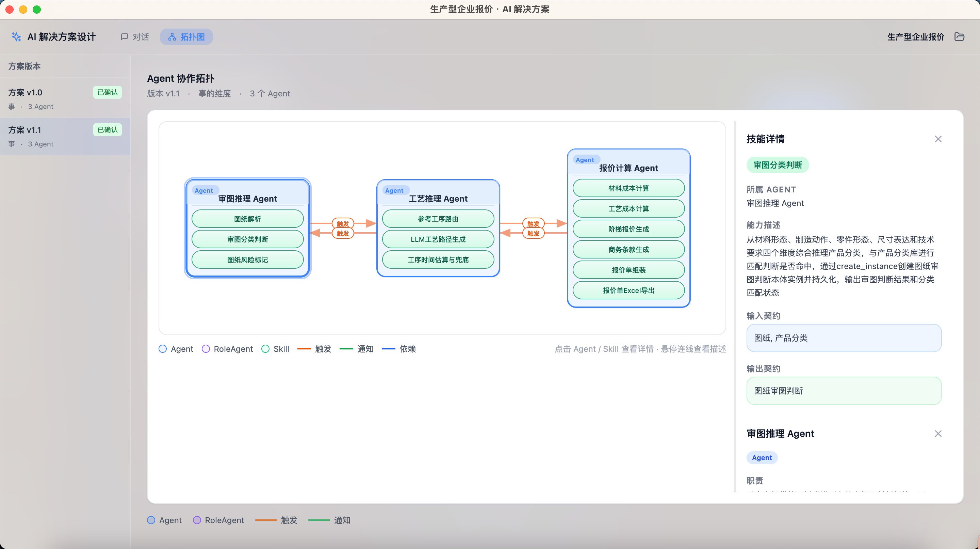Screen dimensions: 980x549
Task: Open the 图纸风险标记 skill node
Action: [x=248, y=260]
